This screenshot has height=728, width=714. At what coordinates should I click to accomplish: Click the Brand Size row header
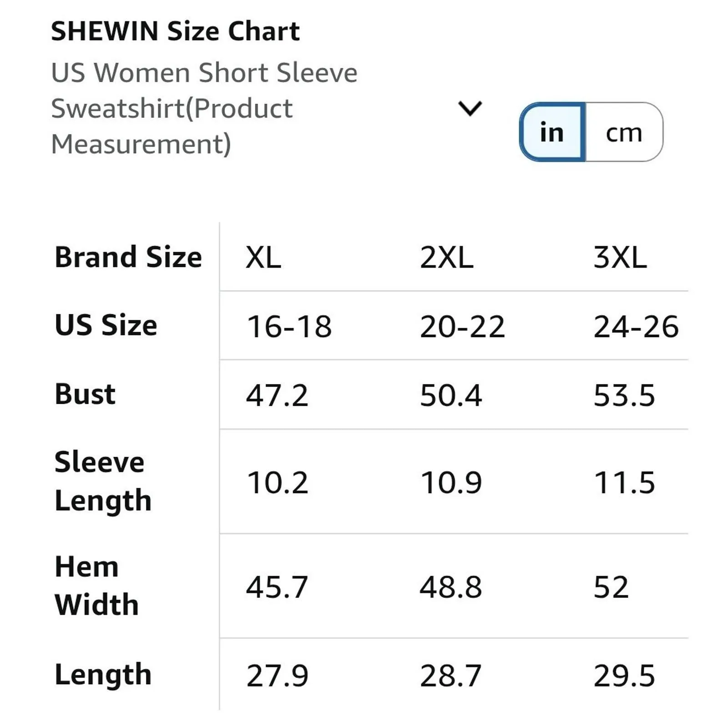click(128, 257)
